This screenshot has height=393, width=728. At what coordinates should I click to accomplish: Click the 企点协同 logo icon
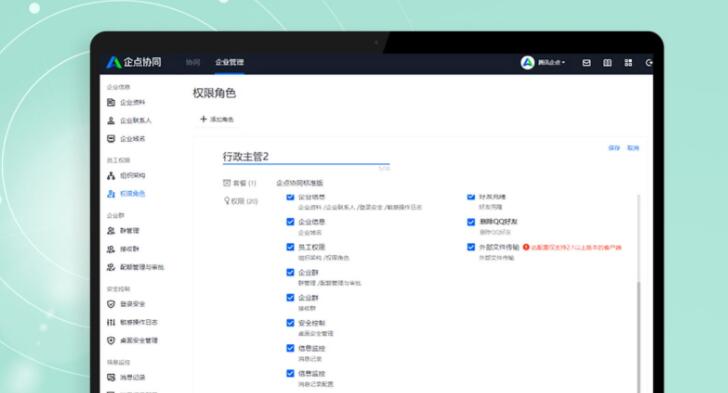[x=114, y=62]
